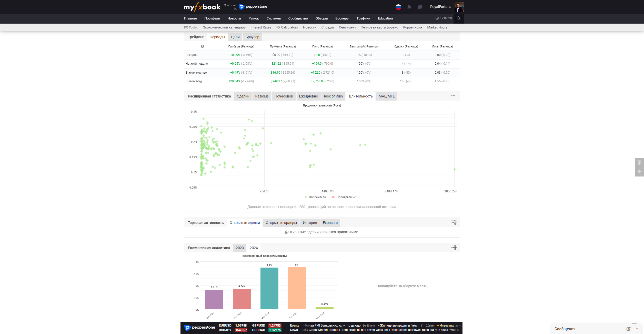The height and width of the screenshot is (334, 644).
Task: Click the info icon in the periods table
Action: (202, 46)
